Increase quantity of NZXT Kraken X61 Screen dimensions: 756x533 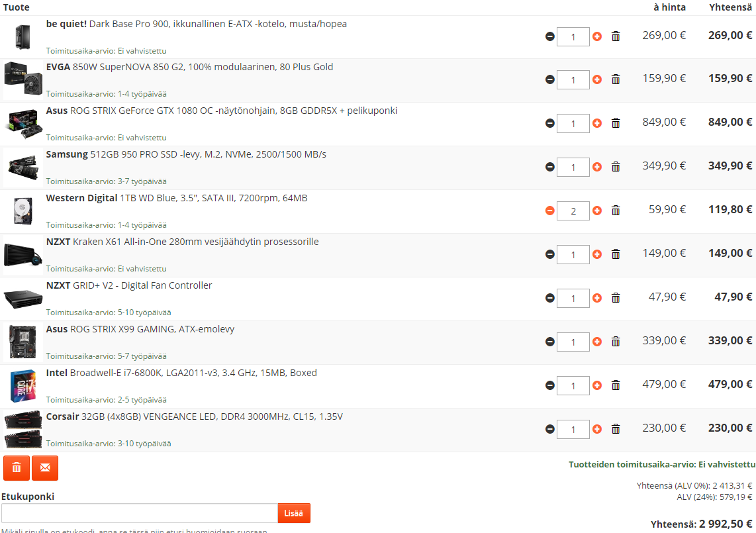pos(597,254)
